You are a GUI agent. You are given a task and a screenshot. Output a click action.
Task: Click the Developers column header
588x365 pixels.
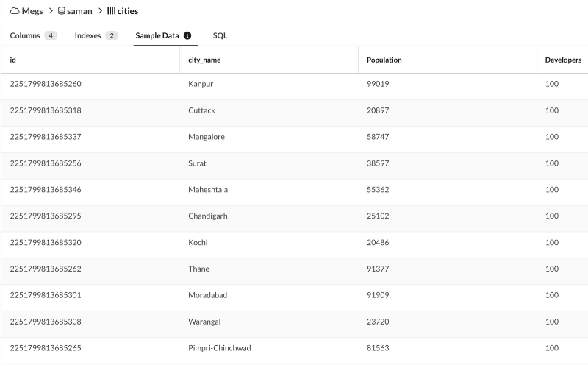click(x=563, y=60)
